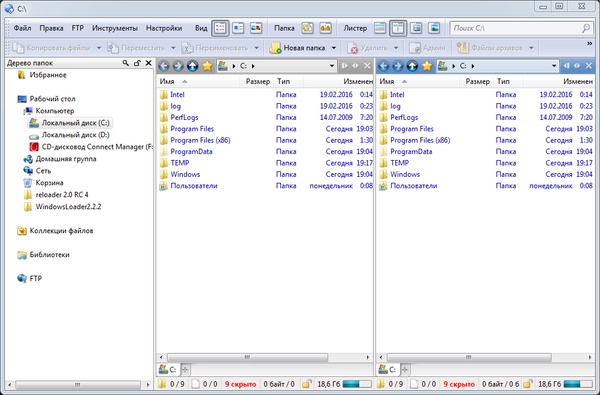Select WindowsLoader2.2.2 in folder tree
The width and height of the screenshot is (600, 395).
[68, 207]
